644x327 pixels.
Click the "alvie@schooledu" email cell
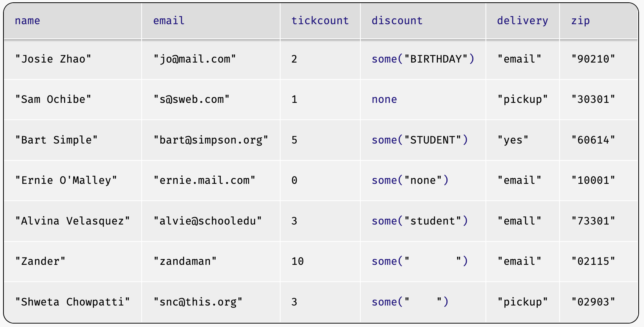tap(208, 221)
